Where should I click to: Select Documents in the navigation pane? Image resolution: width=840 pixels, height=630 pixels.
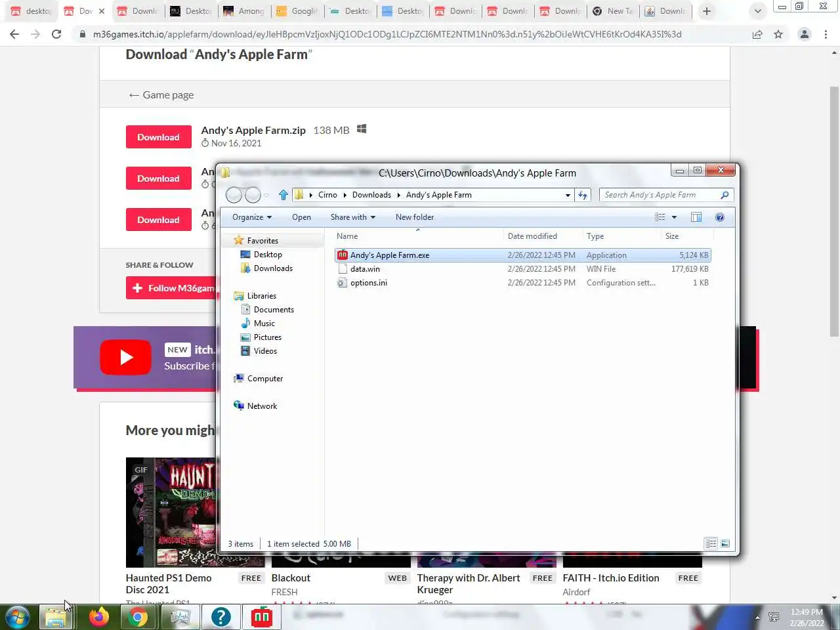274,310
